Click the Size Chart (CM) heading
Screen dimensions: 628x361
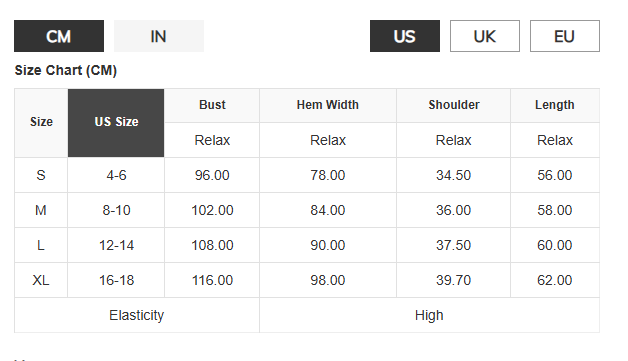(66, 71)
